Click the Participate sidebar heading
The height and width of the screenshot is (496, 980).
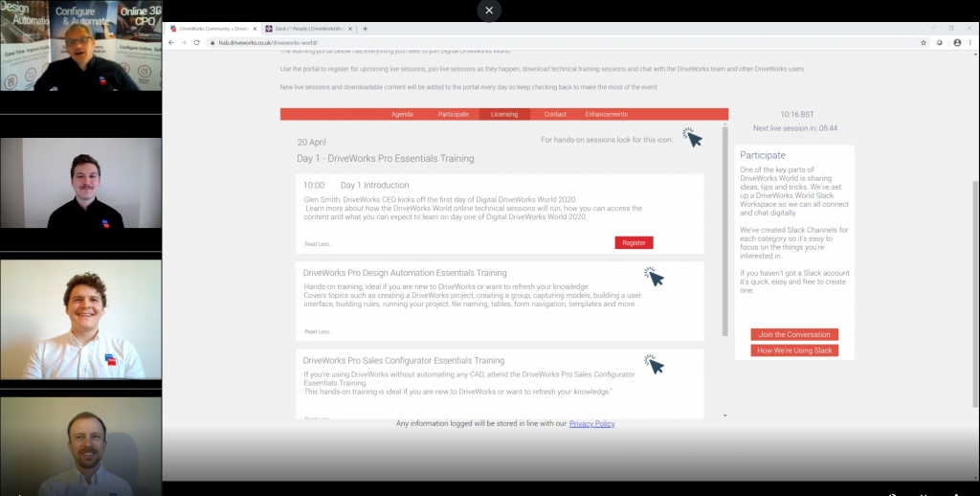tap(763, 155)
